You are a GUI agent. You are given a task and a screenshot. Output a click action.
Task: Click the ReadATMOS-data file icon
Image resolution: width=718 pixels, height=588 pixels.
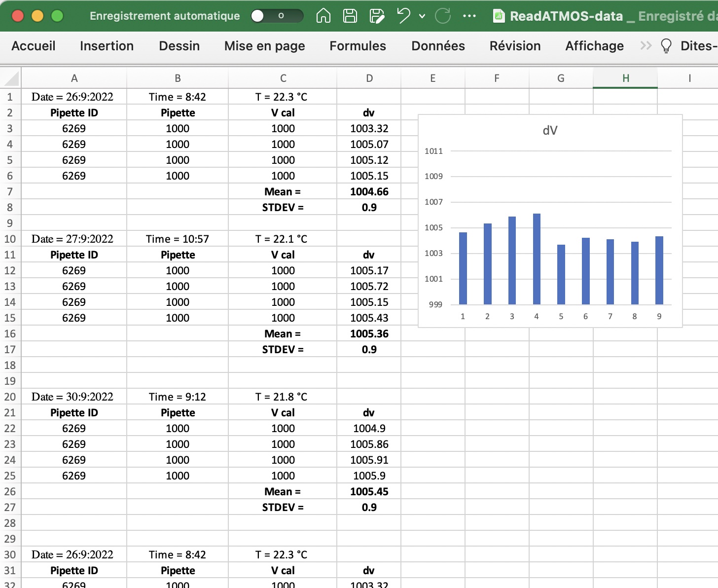(499, 16)
